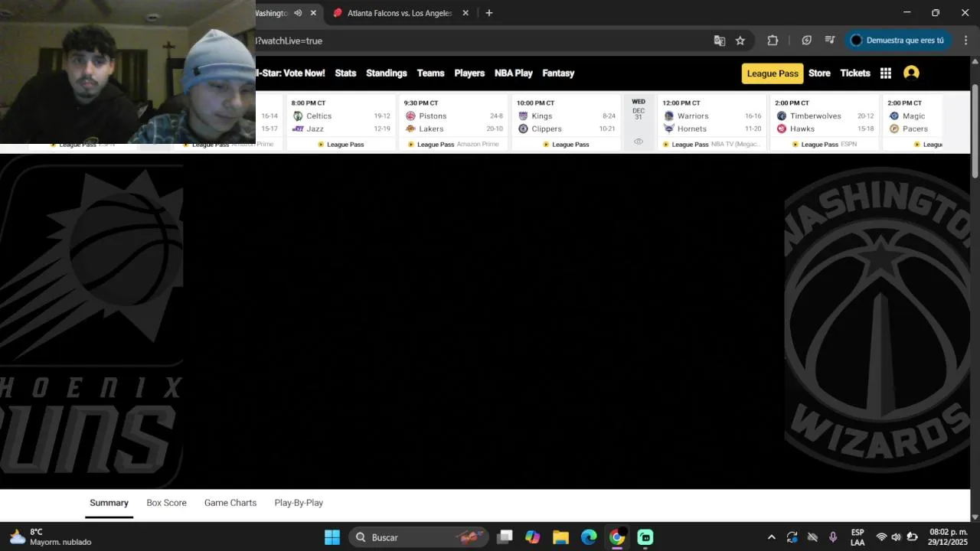
Task: Open the green recorder app in taskbar
Action: click(645, 537)
